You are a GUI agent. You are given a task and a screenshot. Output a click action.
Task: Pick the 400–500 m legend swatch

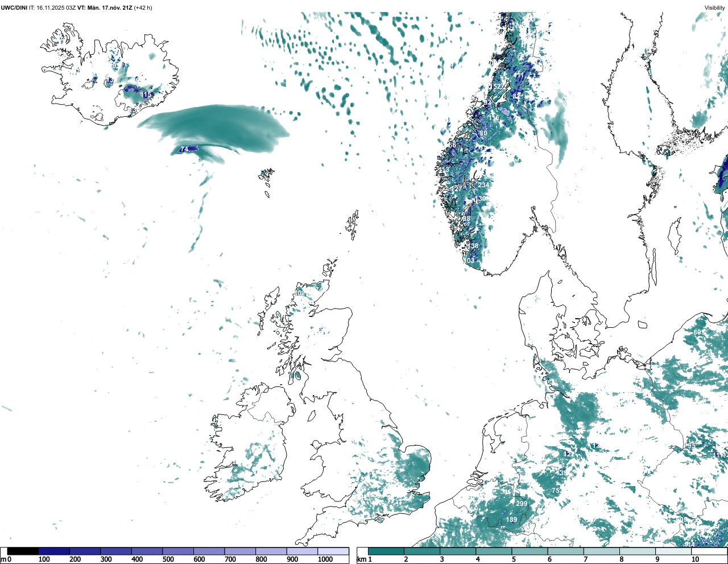147,551
